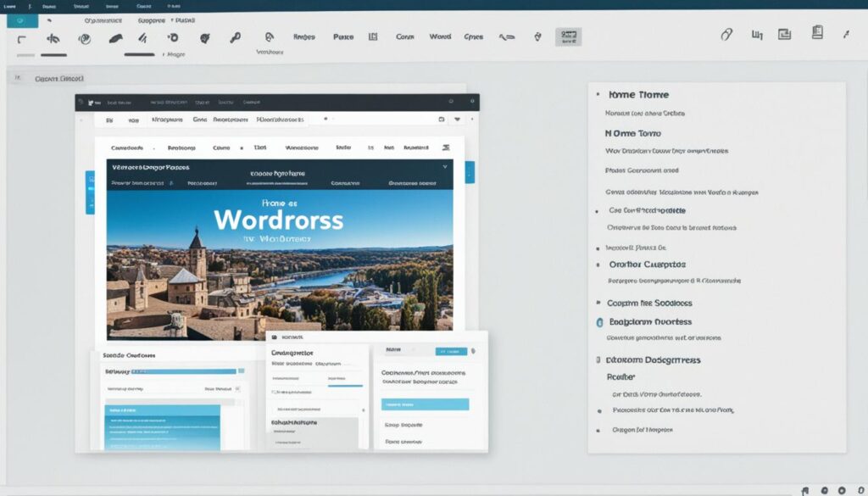Click the ring target tool icon
The width and height of the screenshot is (868, 496).
pyautogui.click(x=173, y=37)
